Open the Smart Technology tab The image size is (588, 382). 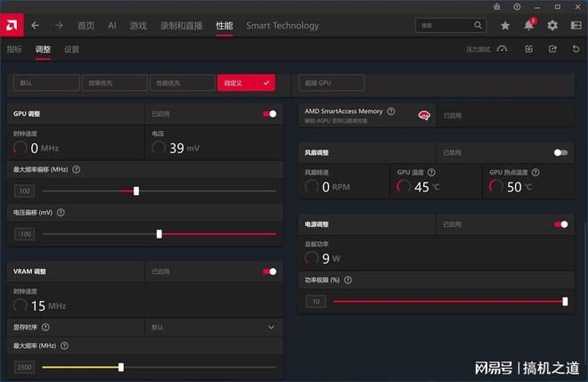tap(282, 26)
